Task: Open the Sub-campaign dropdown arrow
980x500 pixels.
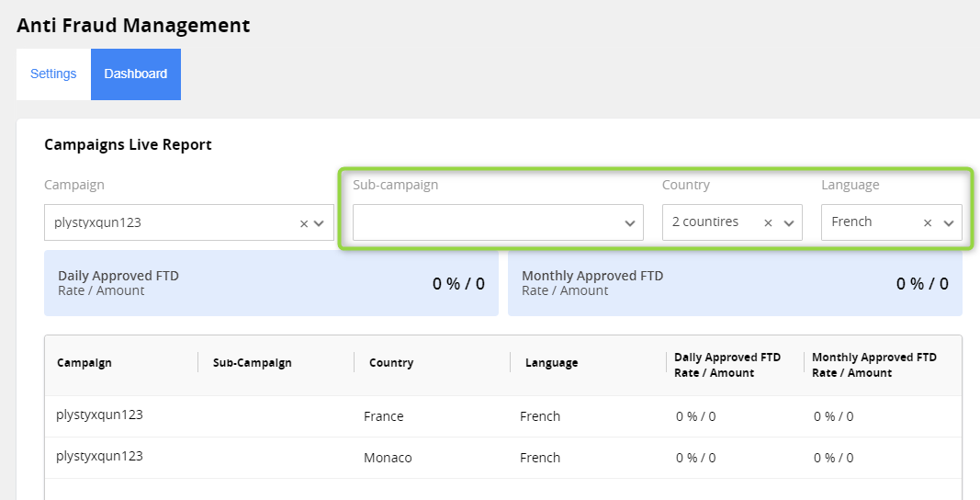Action: pyautogui.click(x=630, y=223)
